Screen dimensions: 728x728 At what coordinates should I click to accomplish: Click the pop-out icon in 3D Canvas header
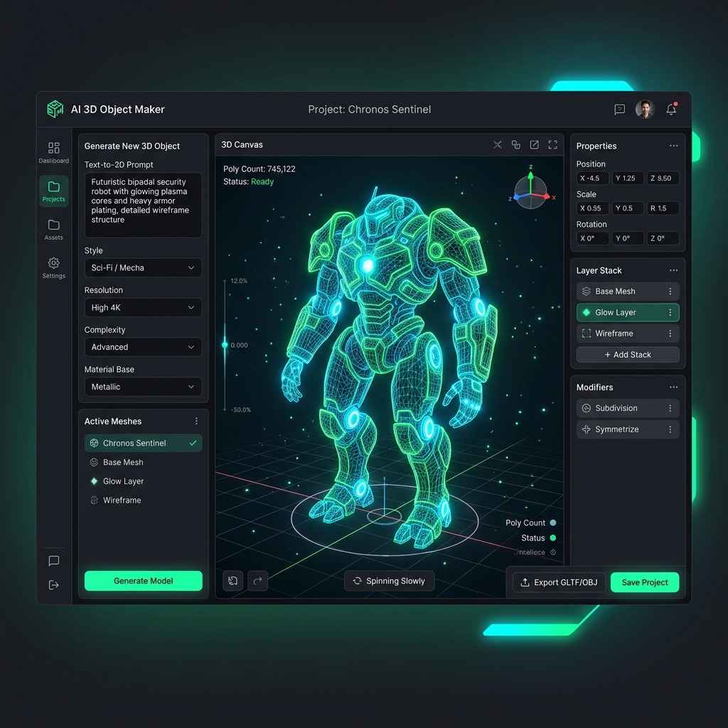pyautogui.click(x=535, y=145)
